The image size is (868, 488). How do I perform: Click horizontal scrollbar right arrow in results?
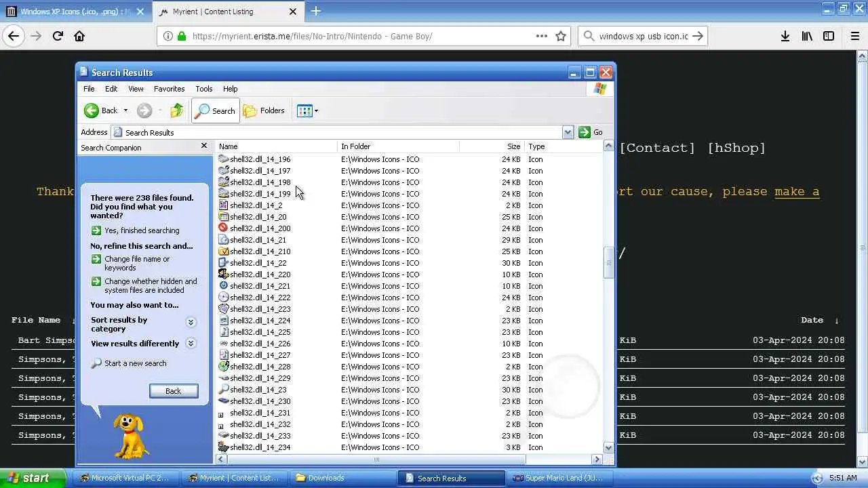(597, 460)
